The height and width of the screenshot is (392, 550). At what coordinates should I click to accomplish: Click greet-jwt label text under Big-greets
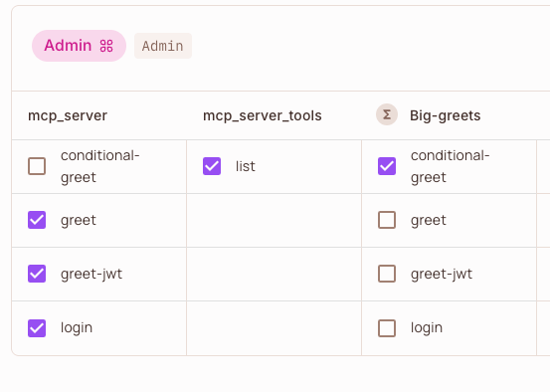442,274
